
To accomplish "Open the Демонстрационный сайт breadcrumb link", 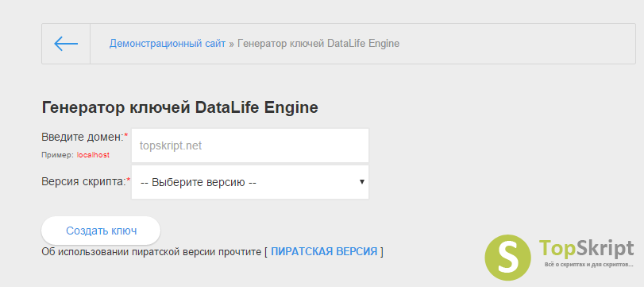I will (168, 44).
